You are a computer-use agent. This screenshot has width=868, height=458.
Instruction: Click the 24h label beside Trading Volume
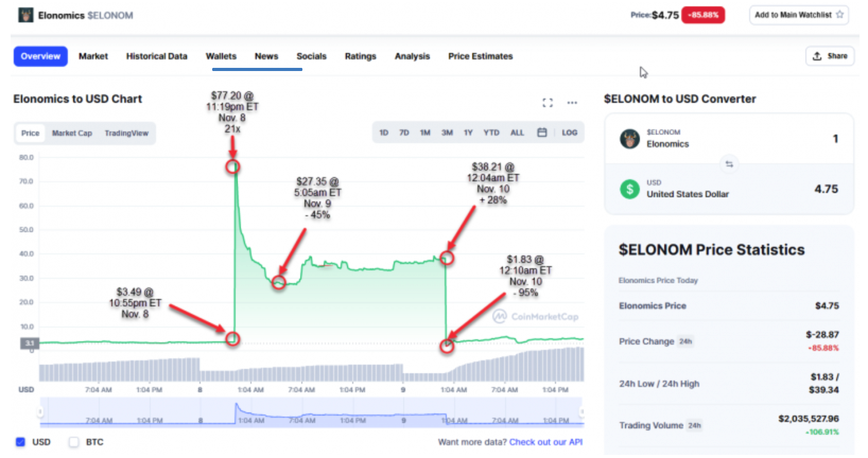coord(695,425)
